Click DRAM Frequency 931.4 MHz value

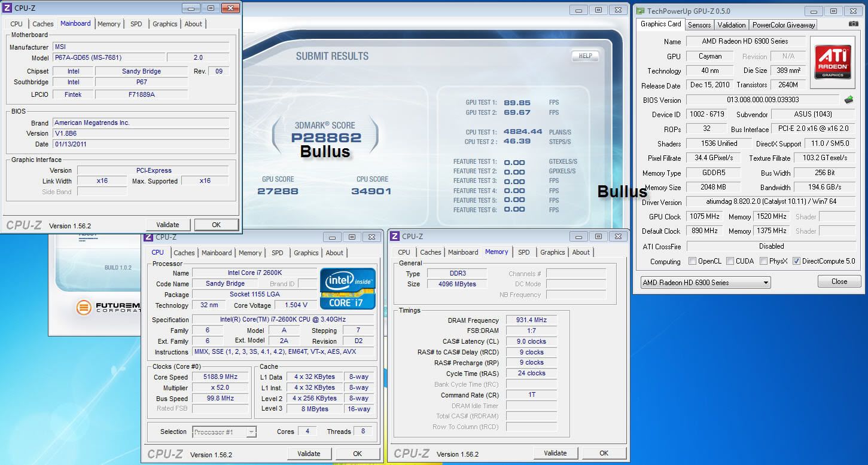531,320
